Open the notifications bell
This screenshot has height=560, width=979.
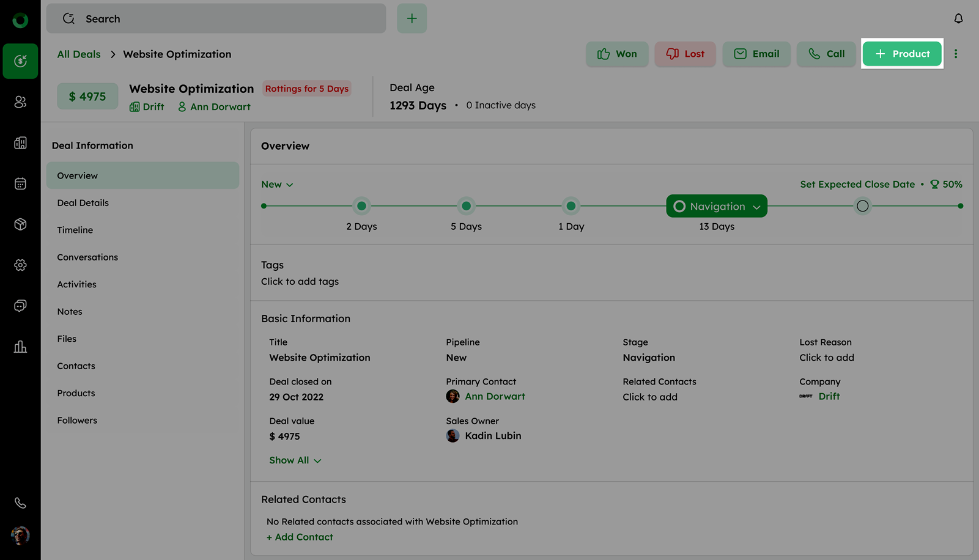coord(958,19)
